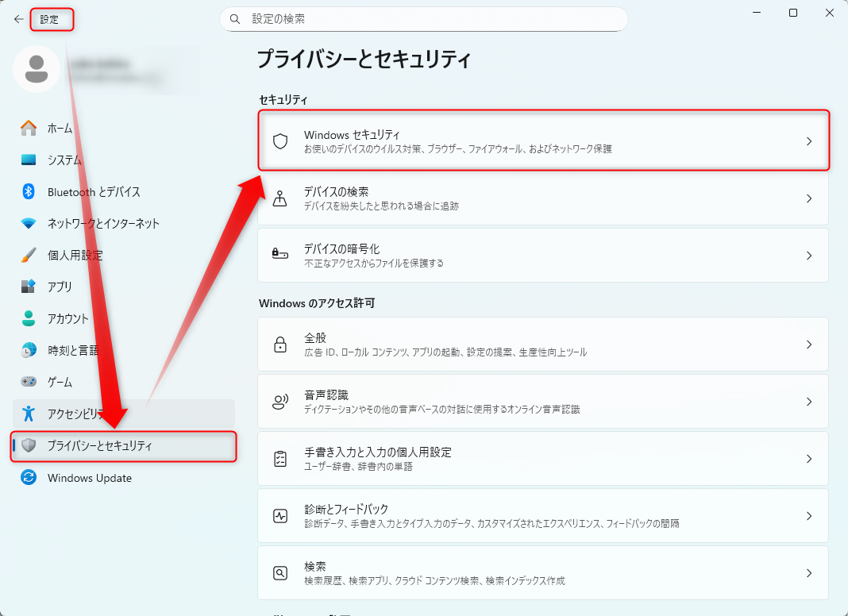Open 診断とフィードバック title
Viewport: 848px width, 616px height.
click(x=346, y=509)
